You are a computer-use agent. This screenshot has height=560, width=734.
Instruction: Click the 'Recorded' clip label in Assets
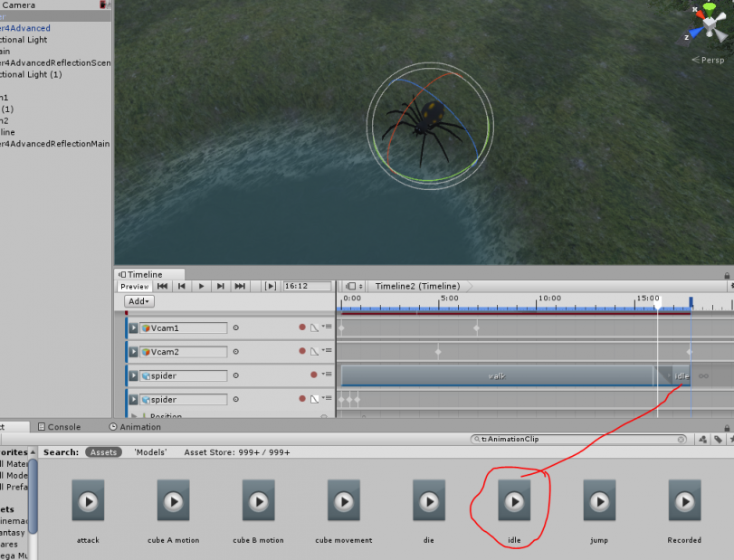click(x=683, y=539)
